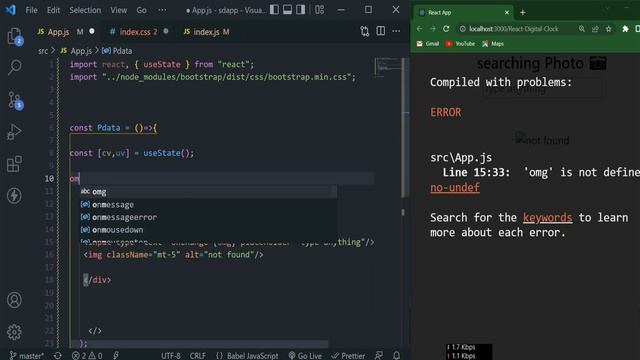The height and width of the screenshot is (360, 640).
Task: Go forward in the browser
Action: tap(433, 29)
